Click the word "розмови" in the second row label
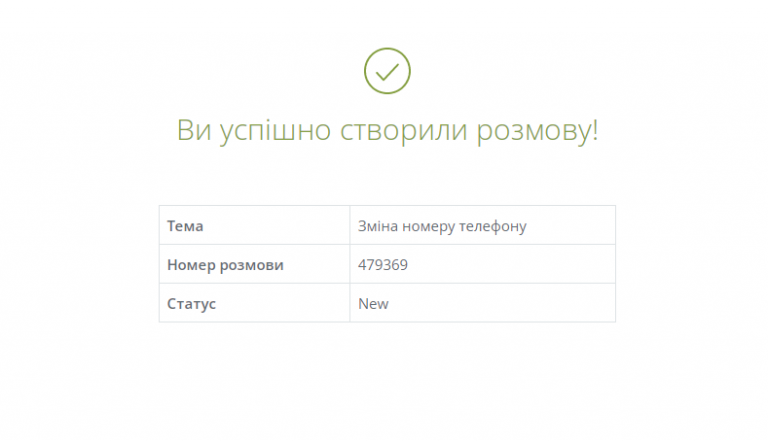Viewport: 768px width, 441px height. pyautogui.click(x=251, y=266)
